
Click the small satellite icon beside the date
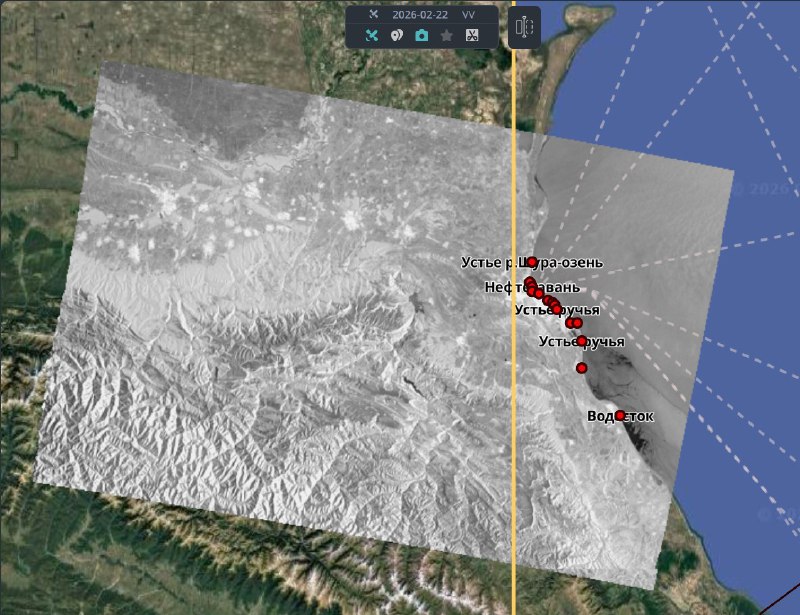coord(373,15)
